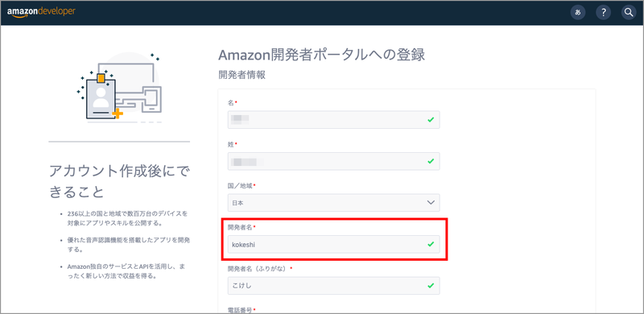This screenshot has height=314, width=644.
Task: Click the 姓 last name input field
Action: point(333,161)
